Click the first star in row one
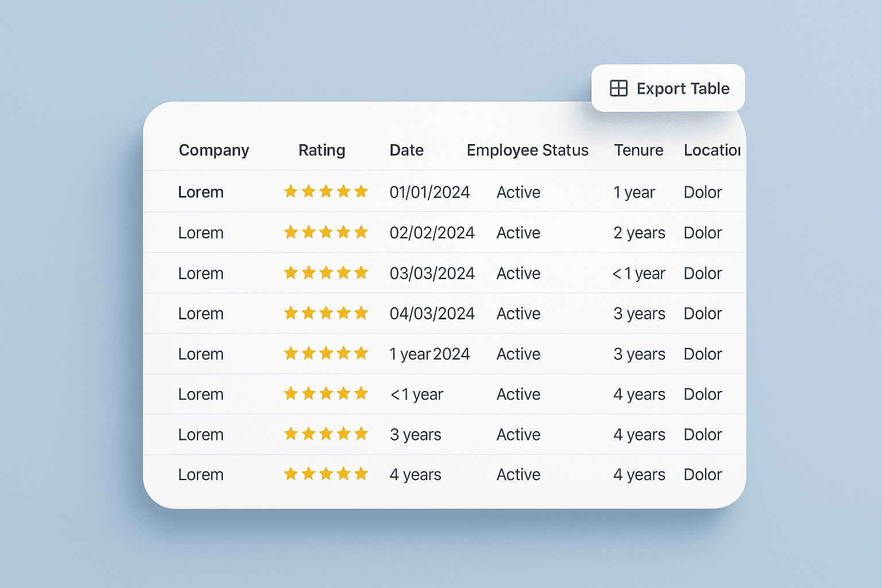This screenshot has height=588, width=882. (x=290, y=192)
